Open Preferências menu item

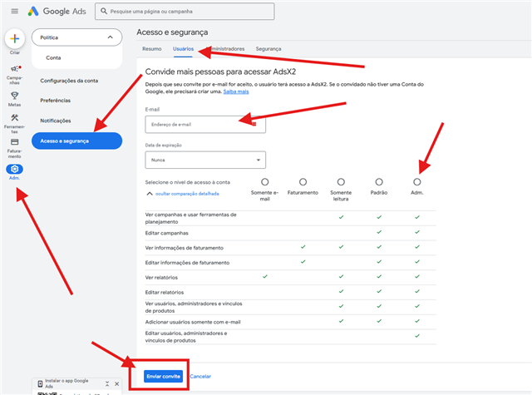click(56, 101)
